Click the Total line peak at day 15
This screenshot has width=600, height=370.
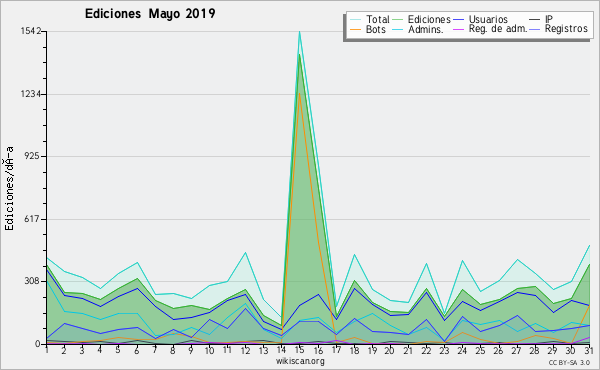click(299, 32)
